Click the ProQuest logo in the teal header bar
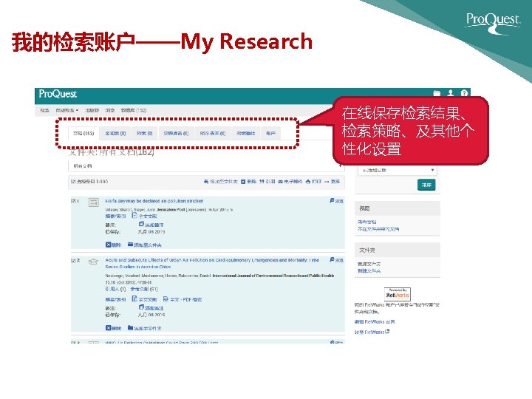This screenshot has width=532, height=399. pos(58,94)
